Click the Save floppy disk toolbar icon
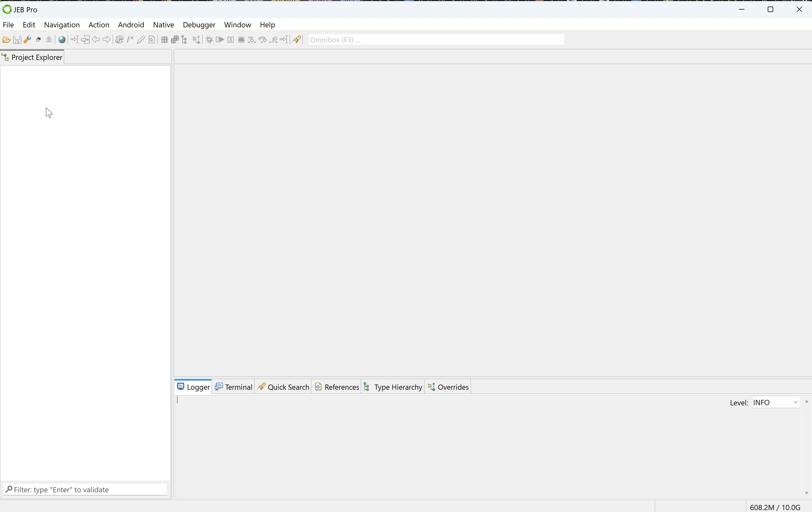The width and height of the screenshot is (812, 512). [17, 40]
